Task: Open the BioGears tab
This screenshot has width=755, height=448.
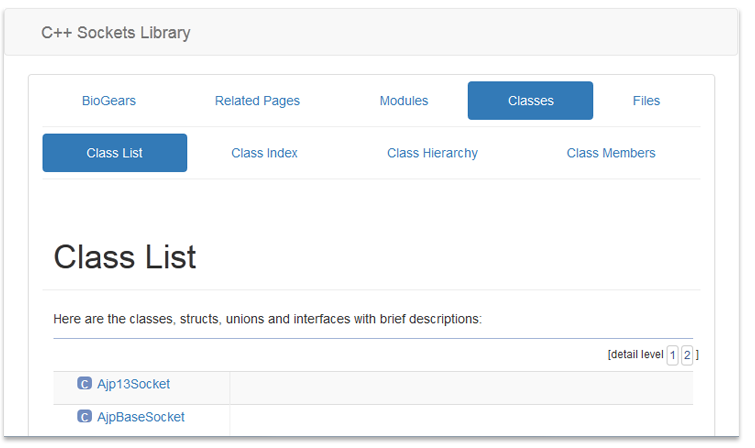Action: point(109,100)
